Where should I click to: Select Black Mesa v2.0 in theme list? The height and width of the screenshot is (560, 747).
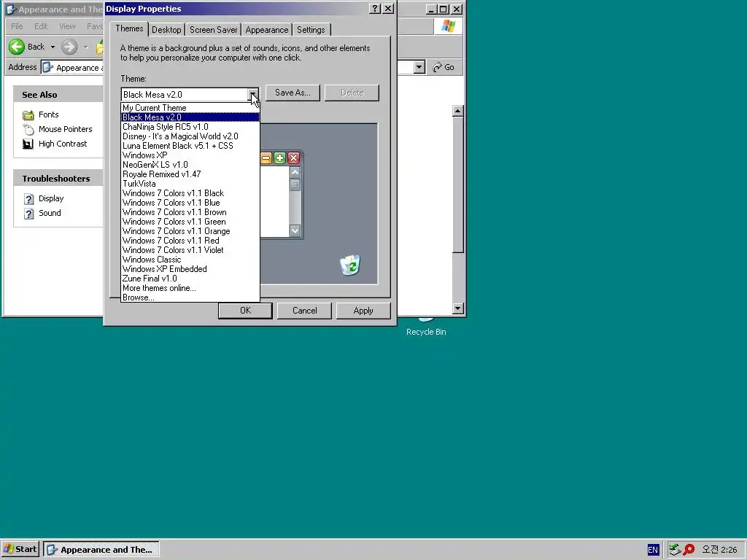click(x=190, y=117)
